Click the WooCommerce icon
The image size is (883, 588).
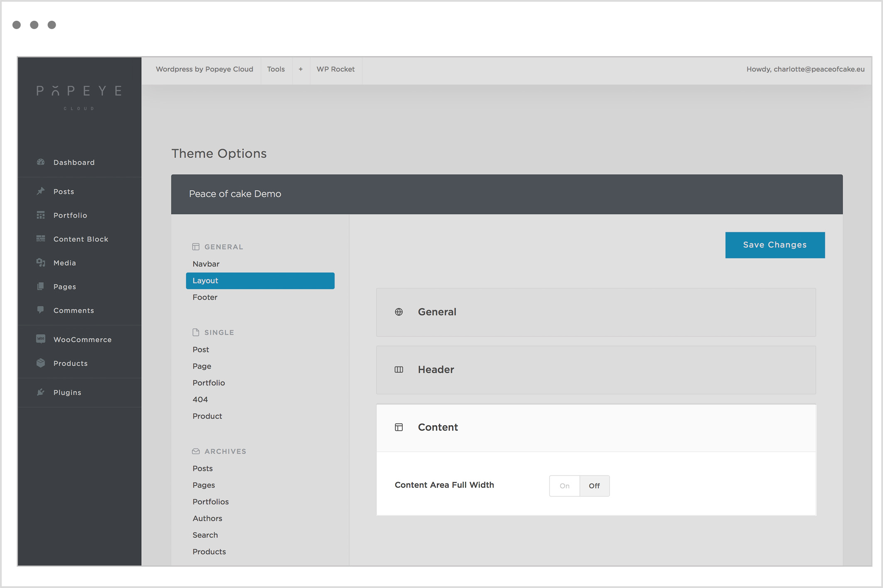(41, 339)
